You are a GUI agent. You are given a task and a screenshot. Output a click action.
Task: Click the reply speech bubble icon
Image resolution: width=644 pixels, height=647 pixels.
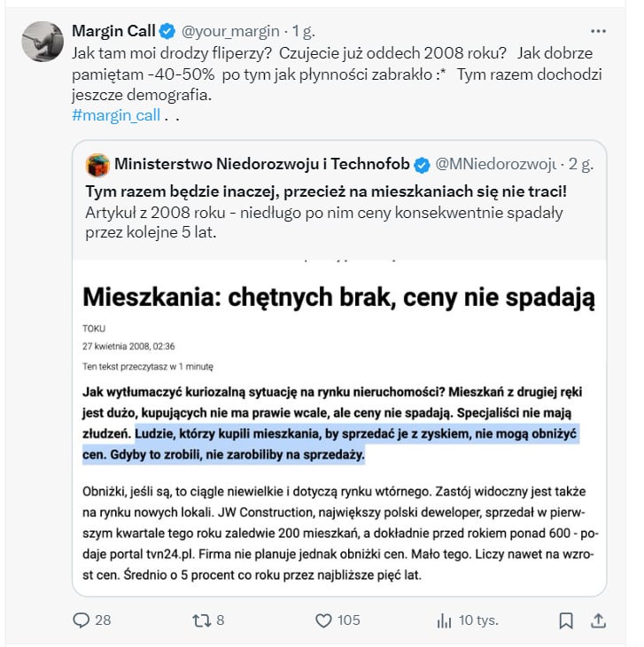pos(81,620)
